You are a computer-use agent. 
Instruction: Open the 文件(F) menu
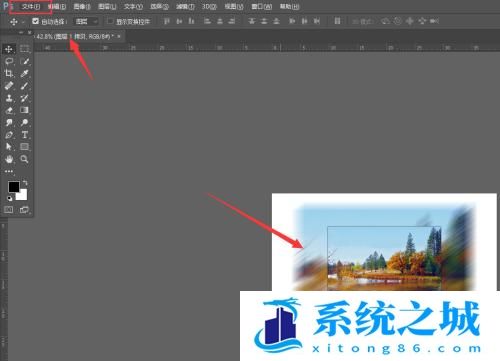(x=30, y=6)
